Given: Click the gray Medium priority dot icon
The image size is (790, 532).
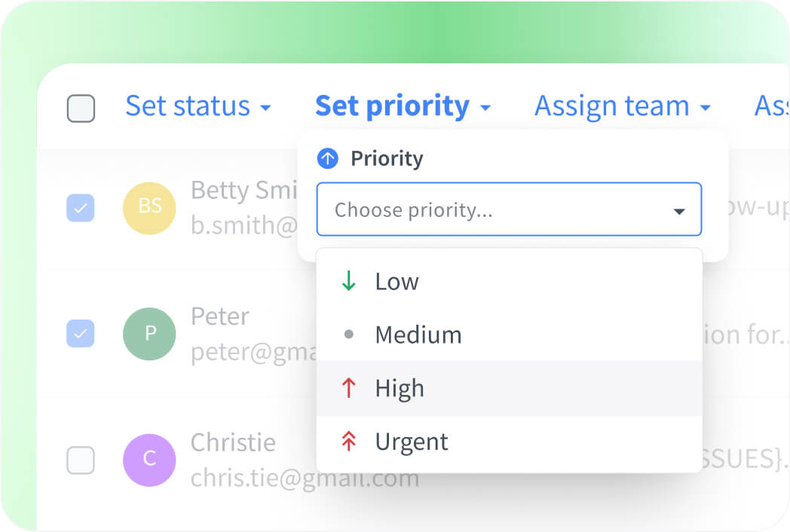Looking at the screenshot, I should point(348,334).
